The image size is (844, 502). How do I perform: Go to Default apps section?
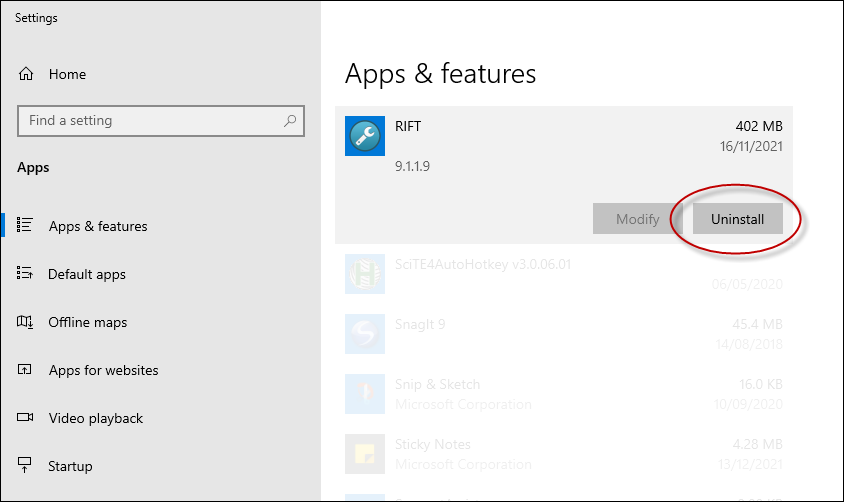pos(87,274)
